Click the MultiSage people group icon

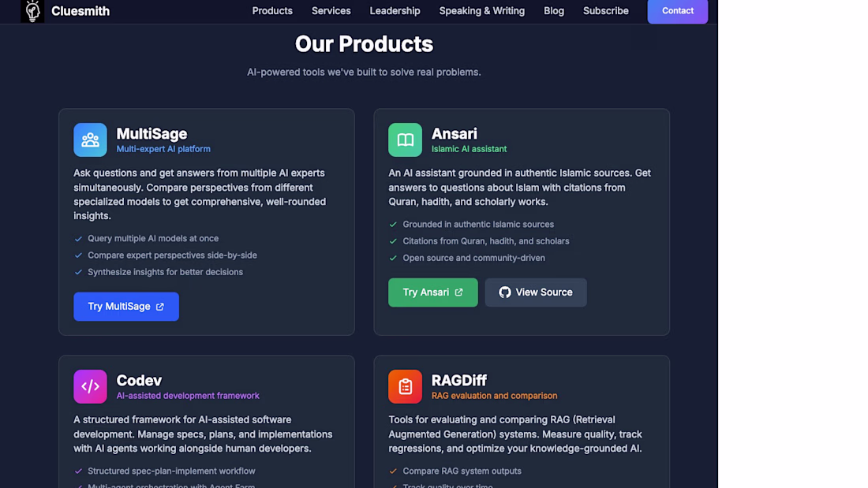(90, 140)
